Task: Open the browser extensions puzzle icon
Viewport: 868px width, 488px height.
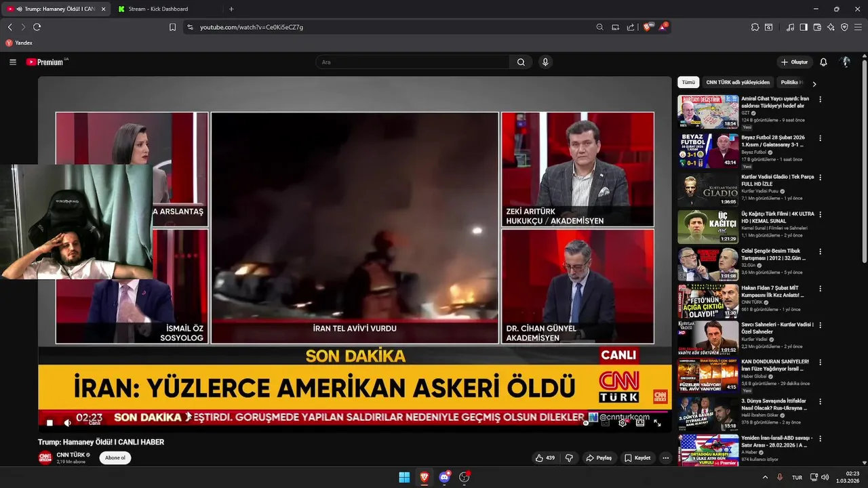Action: click(x=755, y=27)
